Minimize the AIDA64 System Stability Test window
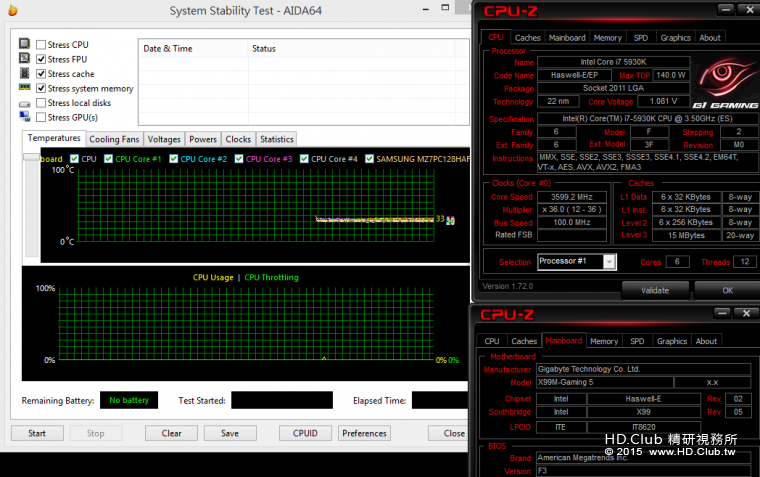The height and width of the screenshot is (477, 760). coord(426,9)
